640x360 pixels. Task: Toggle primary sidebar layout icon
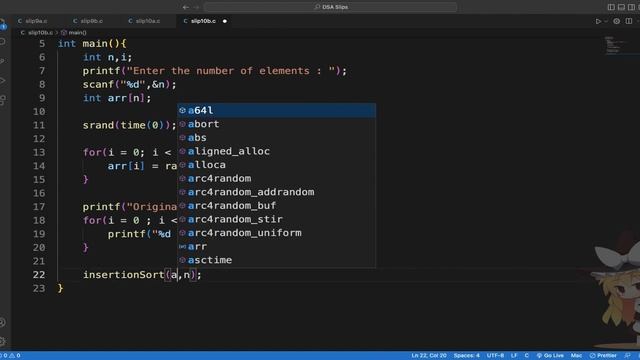pos(611,7)
